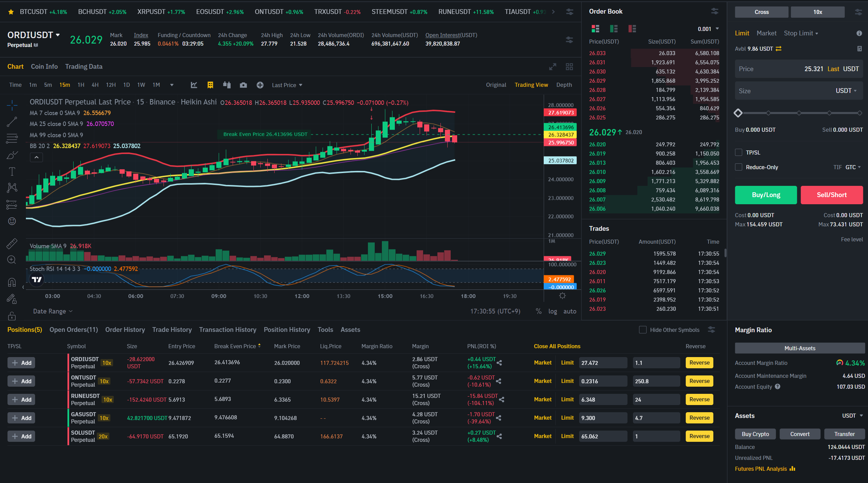Open ticker bar settings icon
Viewport: 868px width, 483px height.
[x=570, y=12]
